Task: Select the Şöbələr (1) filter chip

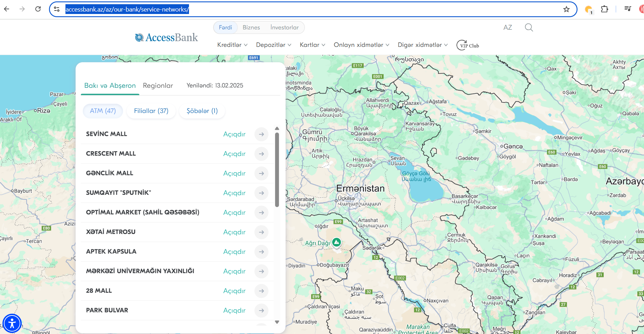Action: tap(202, 111)
